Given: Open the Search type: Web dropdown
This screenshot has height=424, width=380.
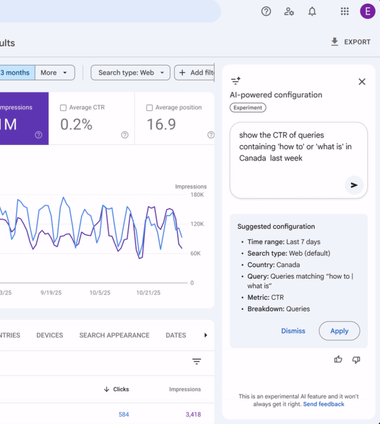Looking at the screenshot, I should (131, 73).
